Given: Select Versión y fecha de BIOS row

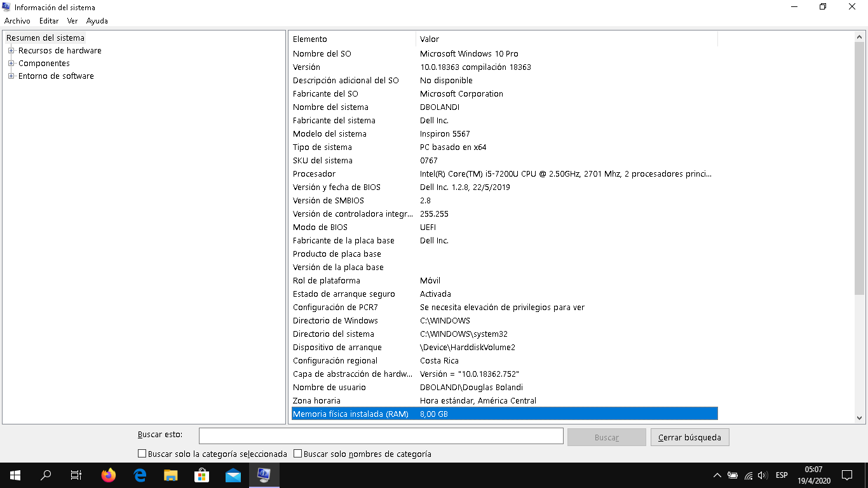Looking at the screenshot, I should click(505, 187).
